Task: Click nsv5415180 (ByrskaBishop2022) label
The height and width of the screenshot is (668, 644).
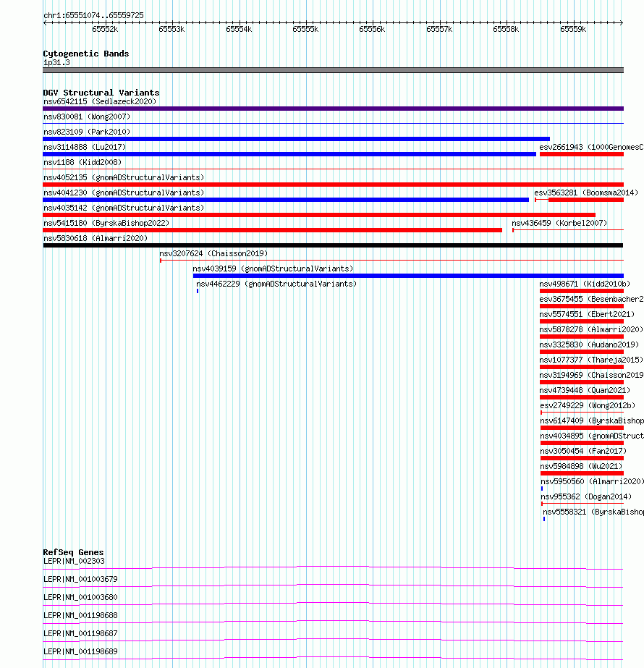Action: pyautogui.click(x=106, y=223)
